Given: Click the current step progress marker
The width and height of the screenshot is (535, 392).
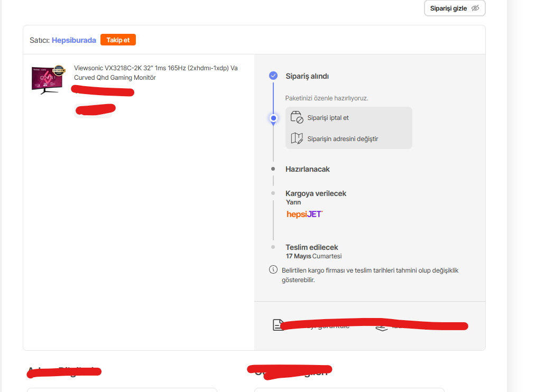Looking at the screenshot, I should tap(273, 118).
